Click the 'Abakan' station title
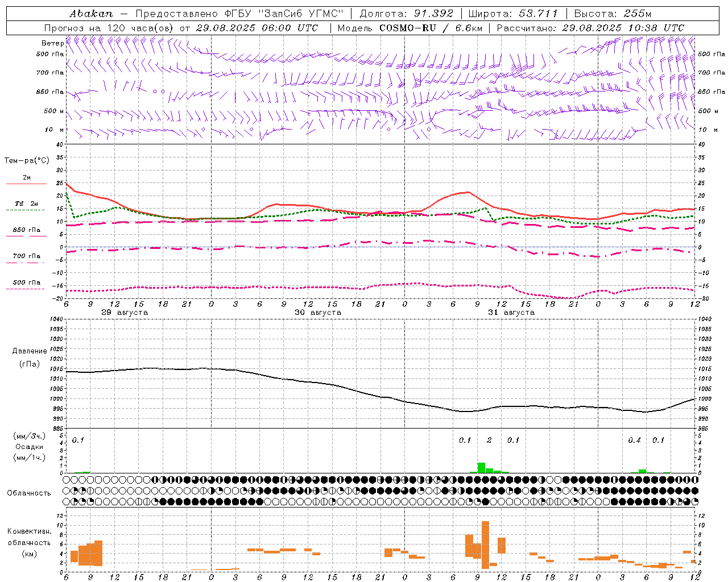 pos(91,14)
